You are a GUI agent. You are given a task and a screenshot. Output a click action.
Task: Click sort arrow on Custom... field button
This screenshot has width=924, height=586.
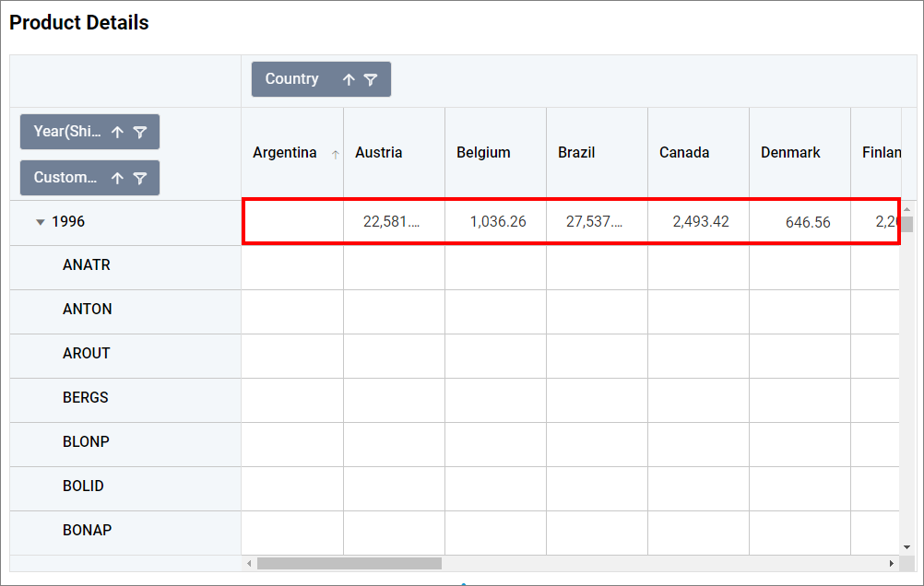[117, 179]
